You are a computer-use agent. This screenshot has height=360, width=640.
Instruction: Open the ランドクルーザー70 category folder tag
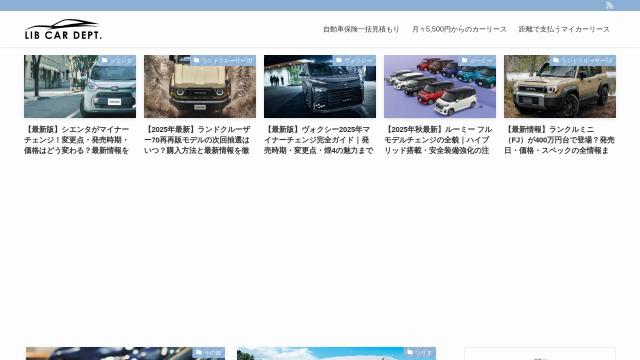[x=223, y=60]
